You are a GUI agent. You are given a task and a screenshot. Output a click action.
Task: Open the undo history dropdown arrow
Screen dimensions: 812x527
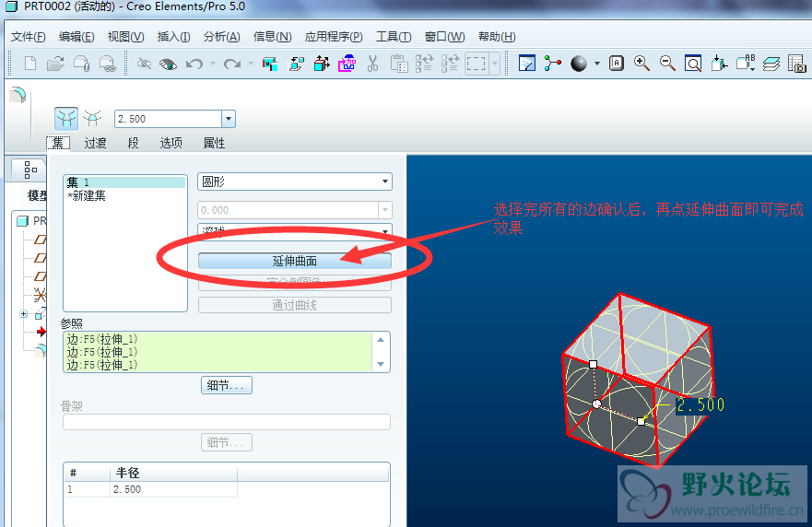tap(212, 64)
